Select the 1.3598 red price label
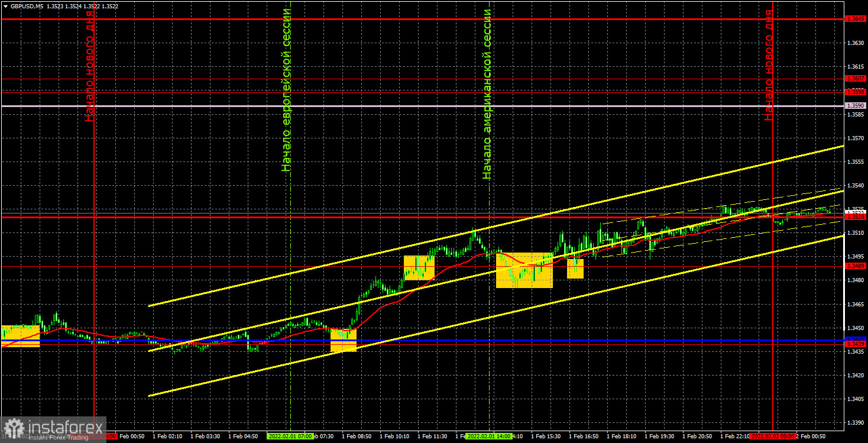Screen dimensions: 868x443 856,92
